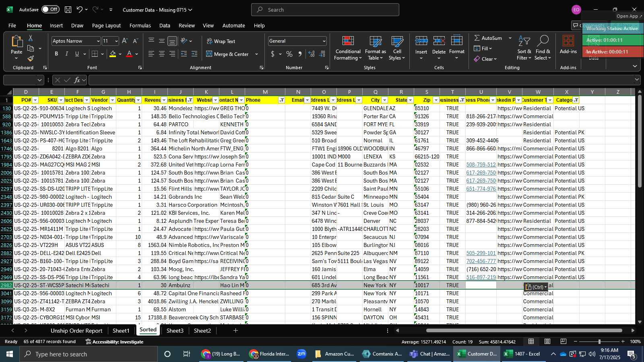
Task: Click AutoSum button
Action: [x=488, y=38]
